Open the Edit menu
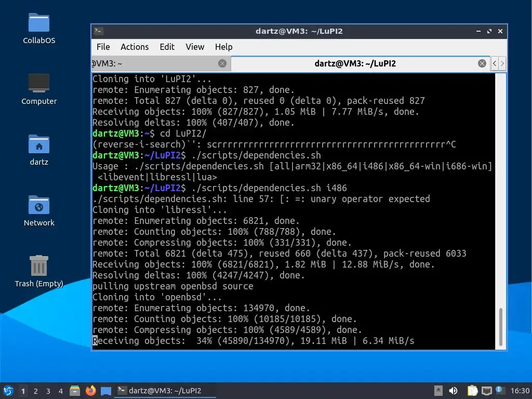Viewport: 532px width, 399px height. click(167, 47)
